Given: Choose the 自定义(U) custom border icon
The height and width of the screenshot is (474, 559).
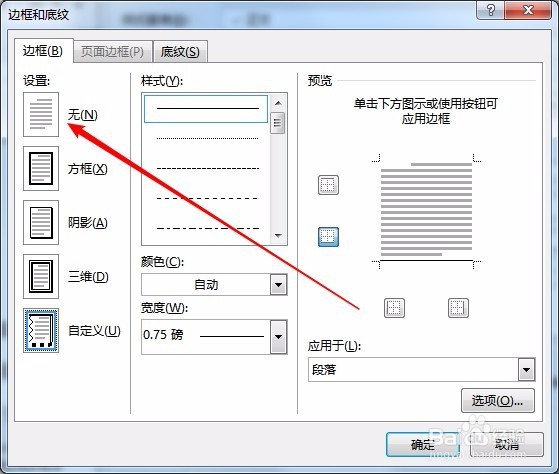Looking at the screenshot, I should (41, 331).
